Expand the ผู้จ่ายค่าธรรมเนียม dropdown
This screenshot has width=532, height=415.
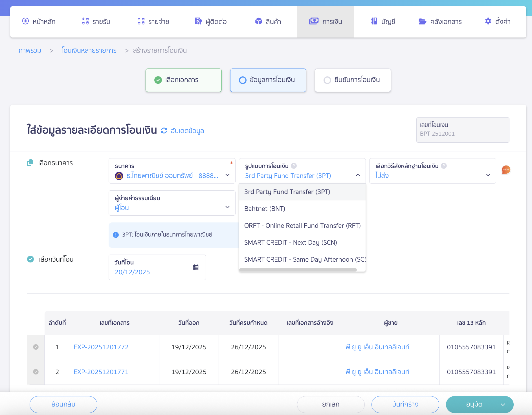click(x=172, y=203)
